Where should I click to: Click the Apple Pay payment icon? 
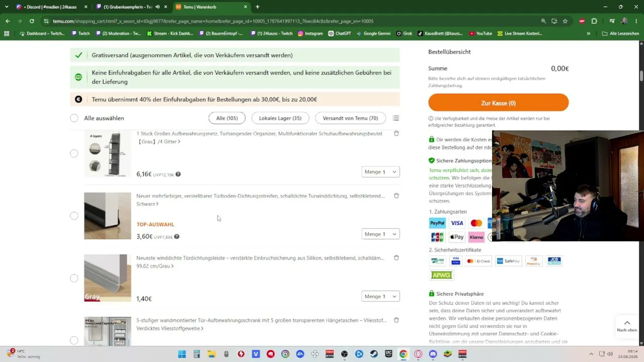(457, 237)
